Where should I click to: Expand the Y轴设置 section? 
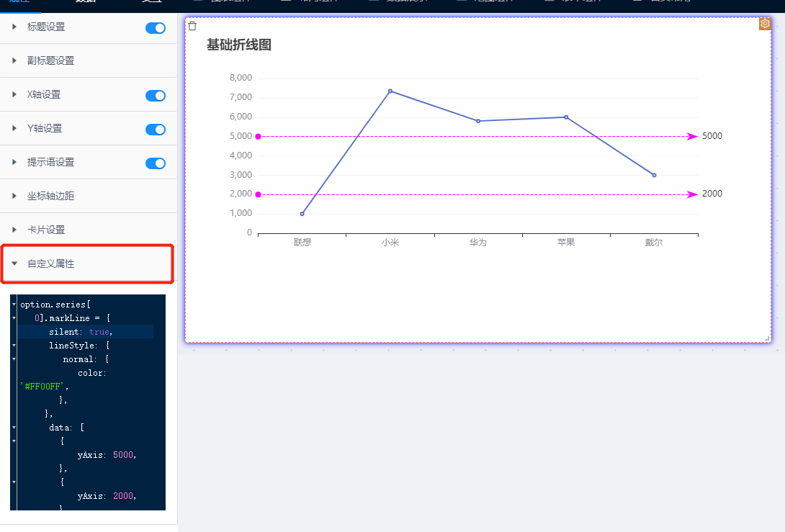click(x=14, y=128)
